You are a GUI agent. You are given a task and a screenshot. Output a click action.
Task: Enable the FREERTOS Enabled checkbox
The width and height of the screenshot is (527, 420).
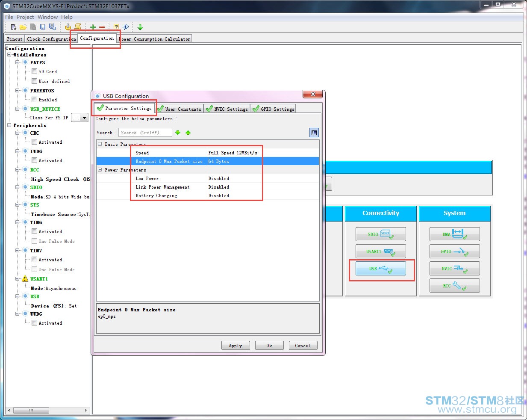pos(34,100)
